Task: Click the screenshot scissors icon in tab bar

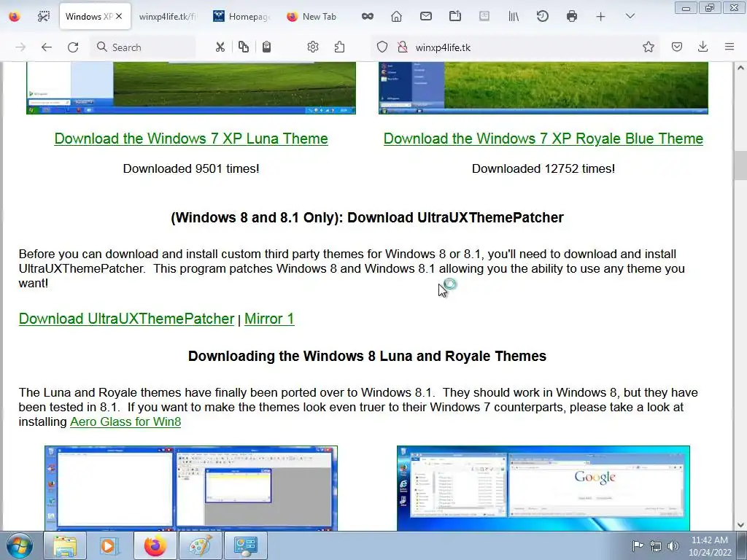Action: coord(43,16)
